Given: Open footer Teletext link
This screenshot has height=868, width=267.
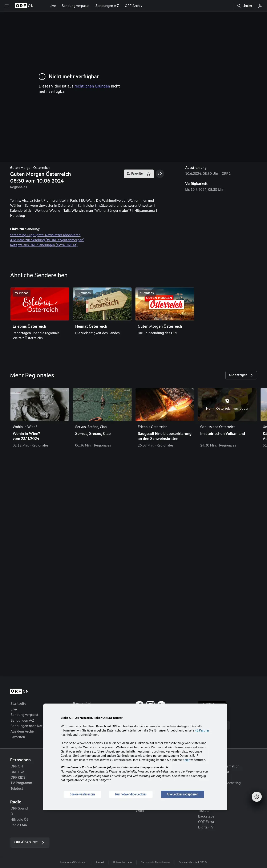Looking at the screenshot, I should (17, 788).
